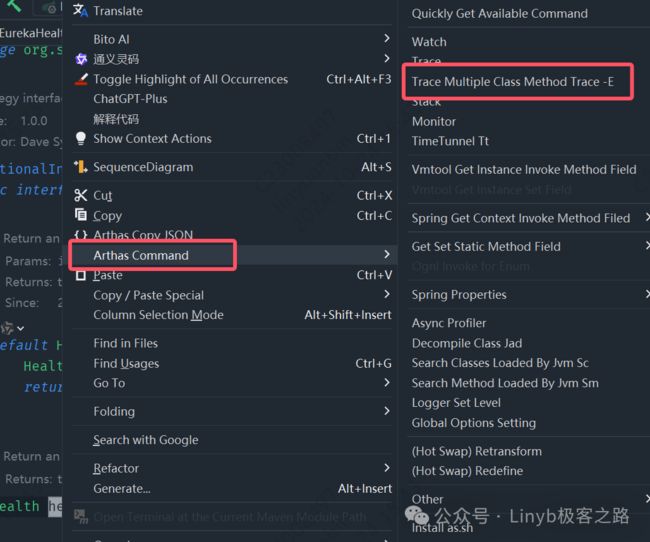
Task: Expand the Folding submenu arrow
Action: 386,411
